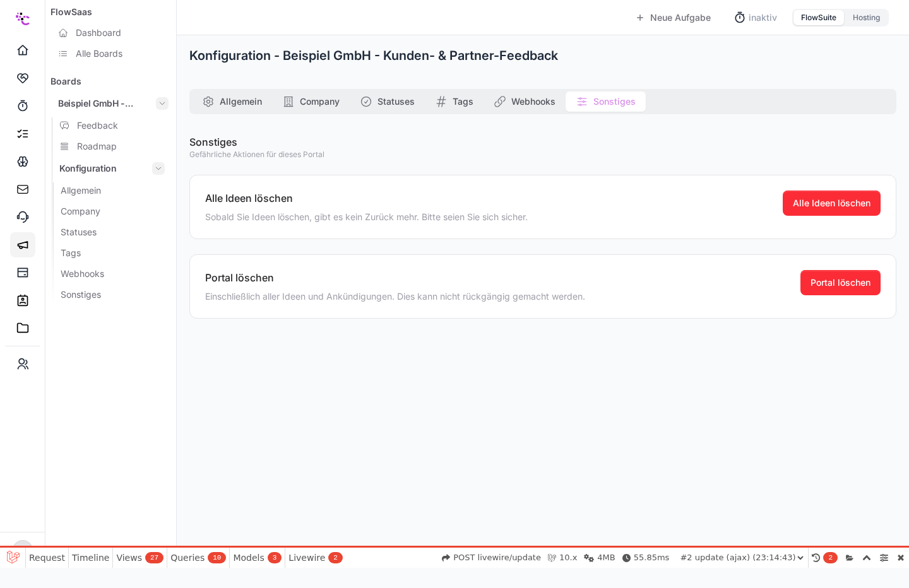909x588 pixels.
Task: Open the mail envelope icon in the rail
Action: [23, 189]
